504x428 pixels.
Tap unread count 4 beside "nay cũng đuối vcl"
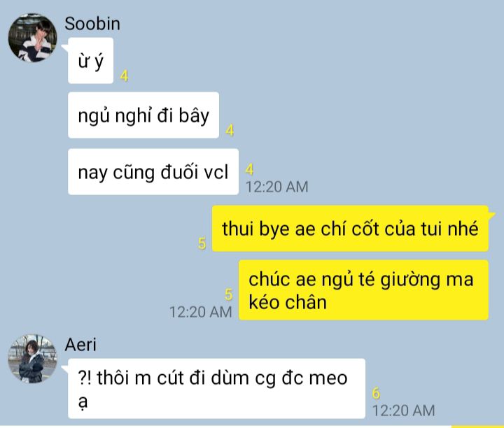tap(250, 169)
